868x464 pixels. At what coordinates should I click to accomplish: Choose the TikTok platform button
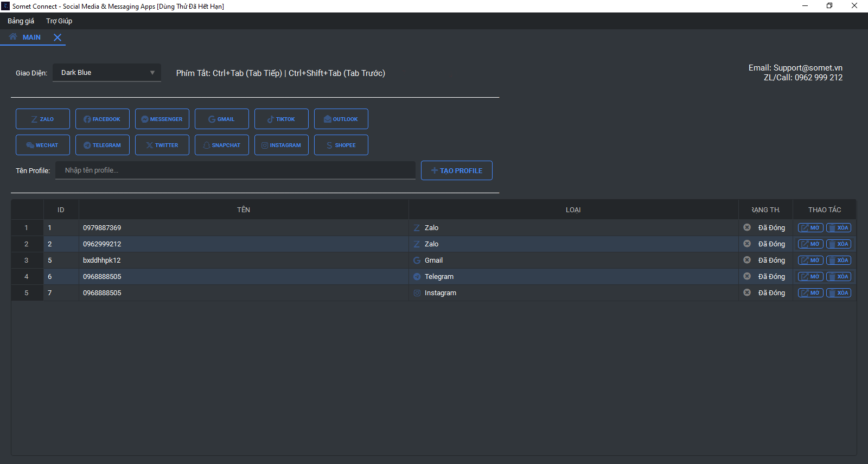(282, 119)
